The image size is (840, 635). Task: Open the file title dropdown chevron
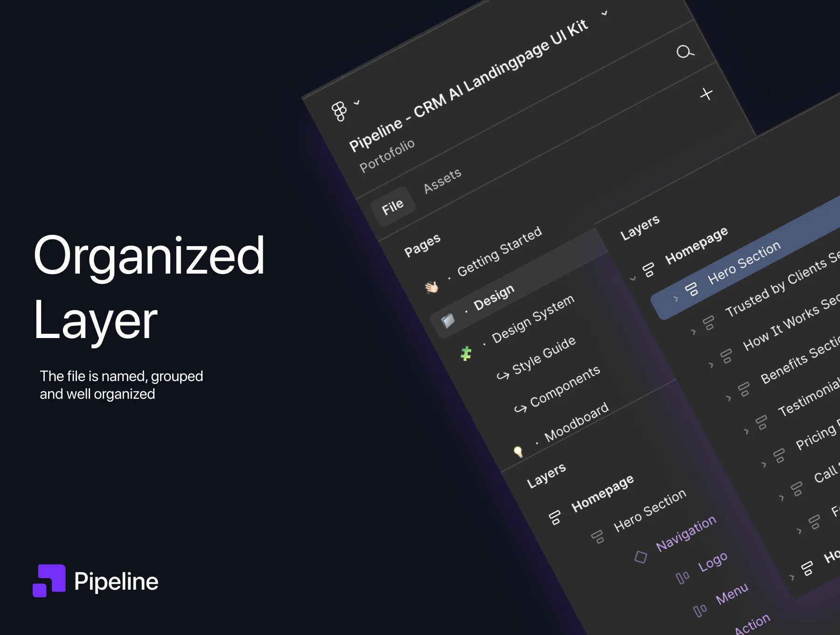click(605, 13)
